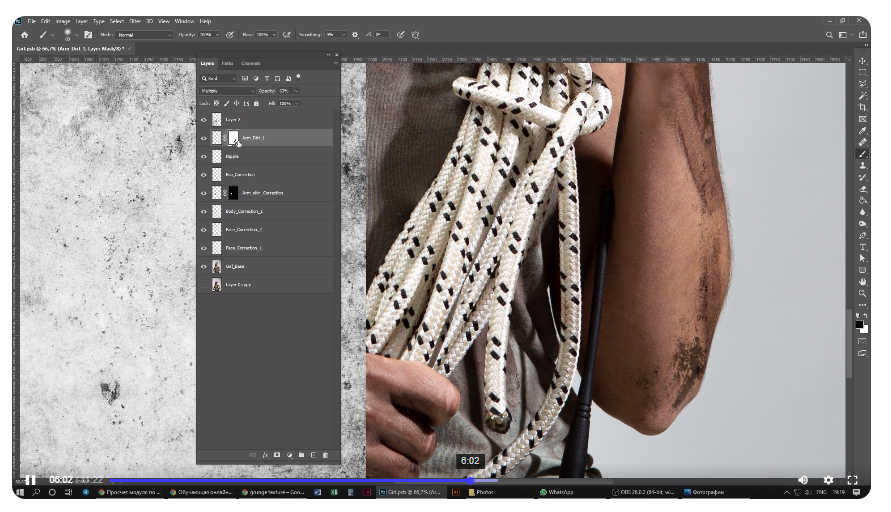The image size is (891, 512).
Task: Select the Type tool
Action: click(x=863, y=246)
